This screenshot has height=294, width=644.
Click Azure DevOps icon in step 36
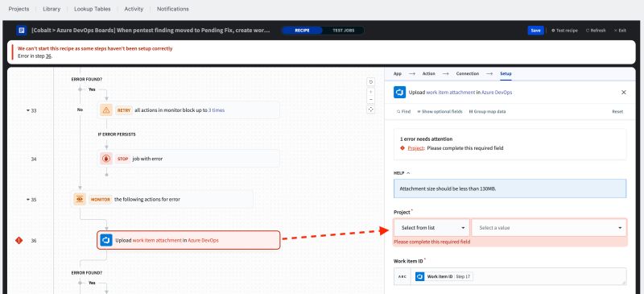point(106,240)
